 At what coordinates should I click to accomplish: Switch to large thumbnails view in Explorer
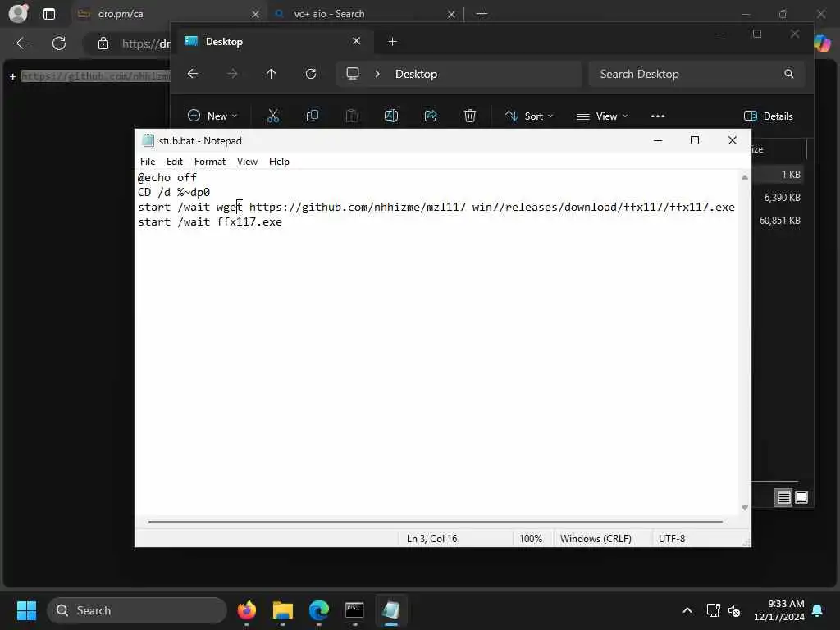[801, 498]
